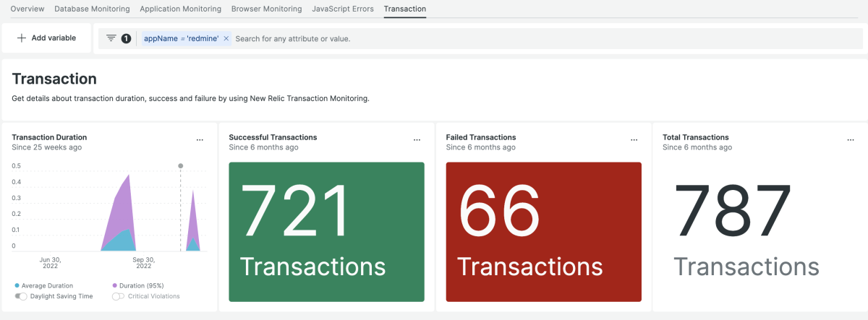The image size is (868, 320).
Task: Open Successful Transactions widget options menu
Action: [417, 139]
